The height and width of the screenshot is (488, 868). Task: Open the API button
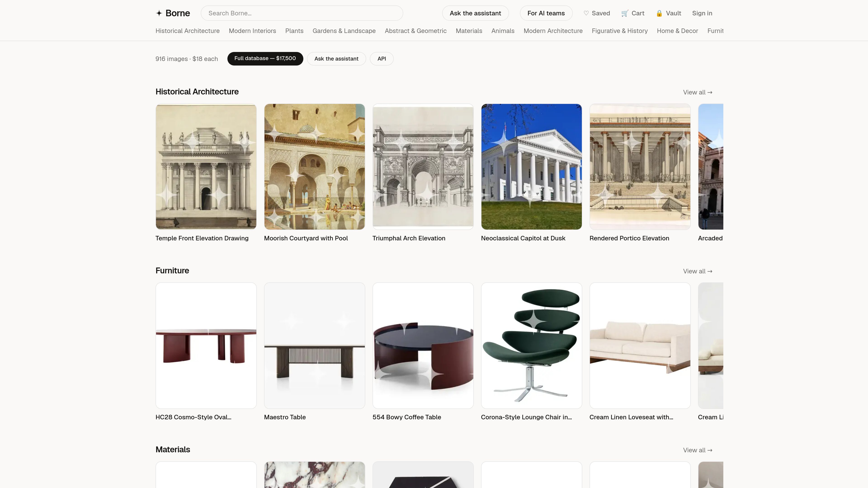[x=381, y=59]
